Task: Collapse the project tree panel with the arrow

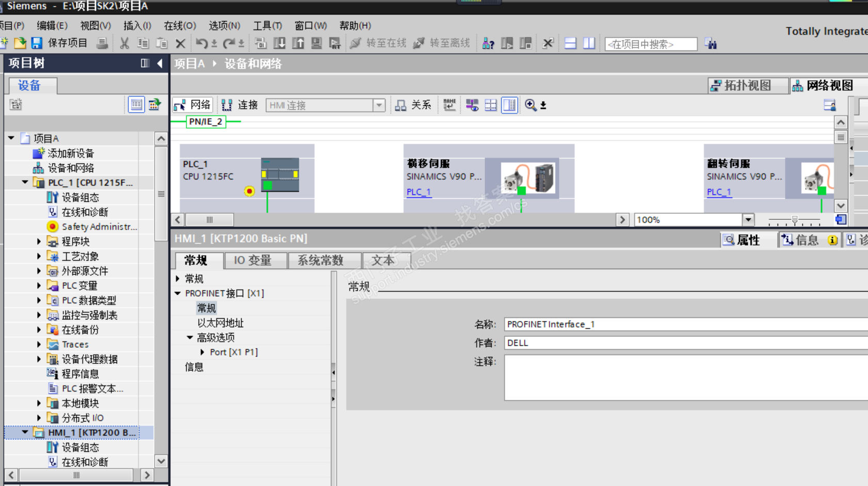Action: [160, 63]
